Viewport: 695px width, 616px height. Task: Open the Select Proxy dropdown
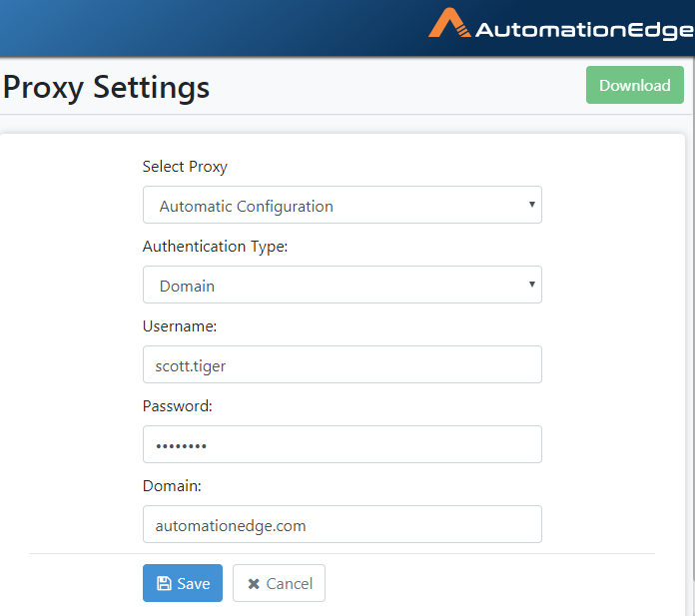(343, 205)
